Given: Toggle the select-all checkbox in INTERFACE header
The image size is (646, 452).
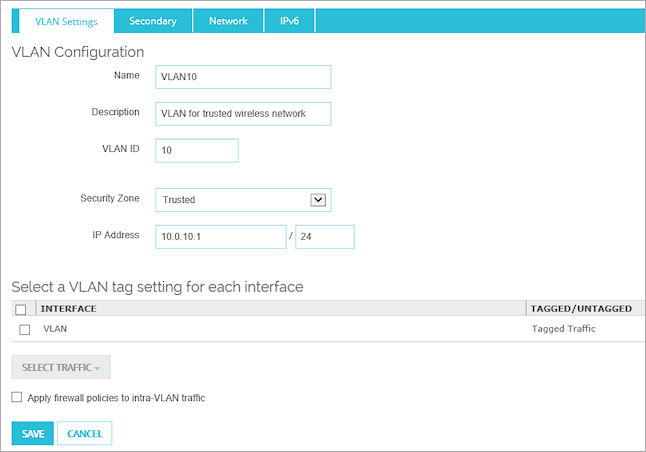Looking at the screenshot, I should coord(21,309).
